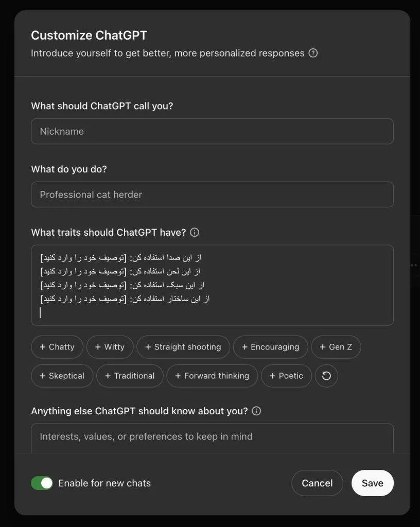
Task: Add the Encouraging trait
Action: (x=270, y=347)
